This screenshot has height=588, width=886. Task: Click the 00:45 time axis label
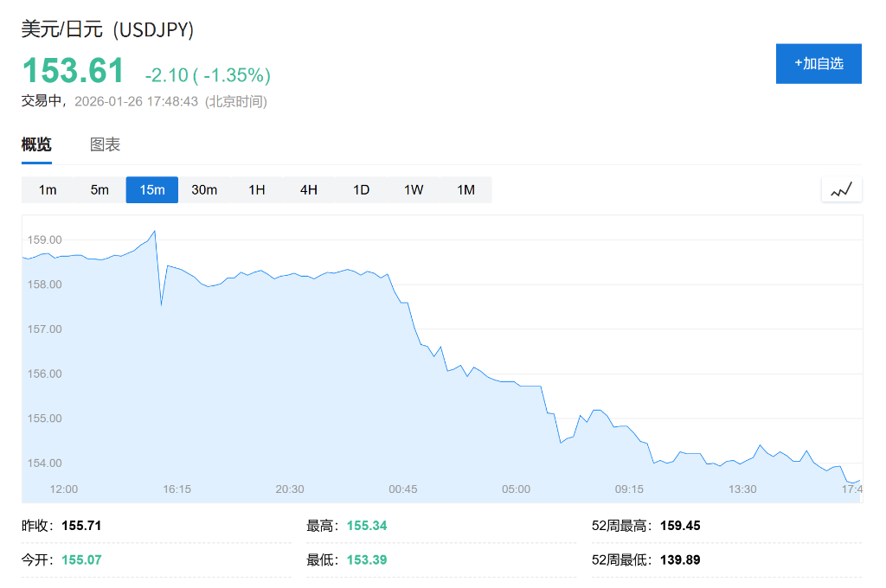pyautogui.click(x=402, y=489)
